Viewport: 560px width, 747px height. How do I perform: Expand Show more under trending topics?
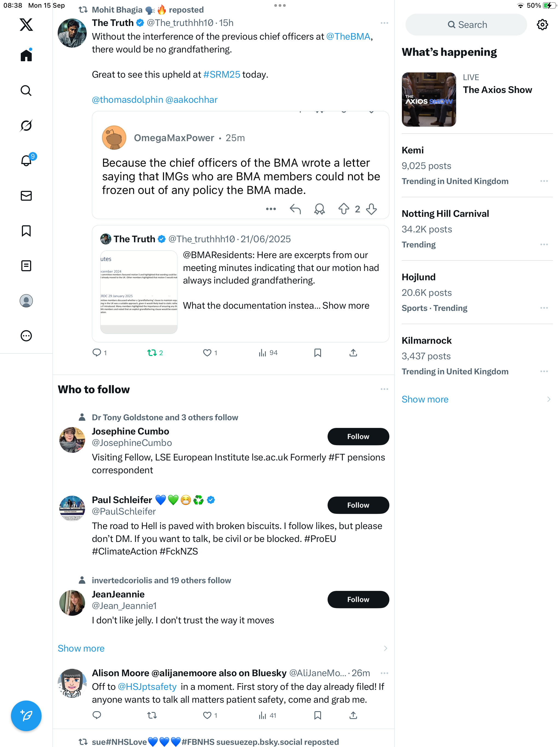point(425,399)
